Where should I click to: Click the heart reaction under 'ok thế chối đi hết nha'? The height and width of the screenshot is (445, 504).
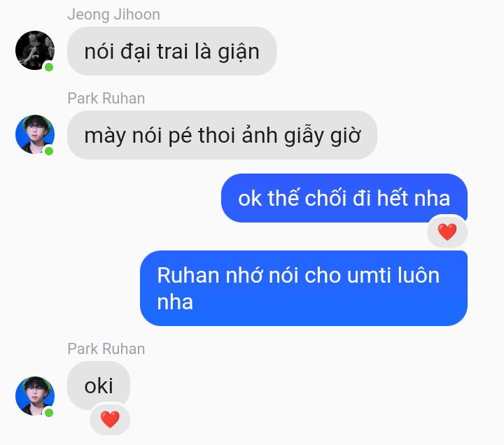447,232
